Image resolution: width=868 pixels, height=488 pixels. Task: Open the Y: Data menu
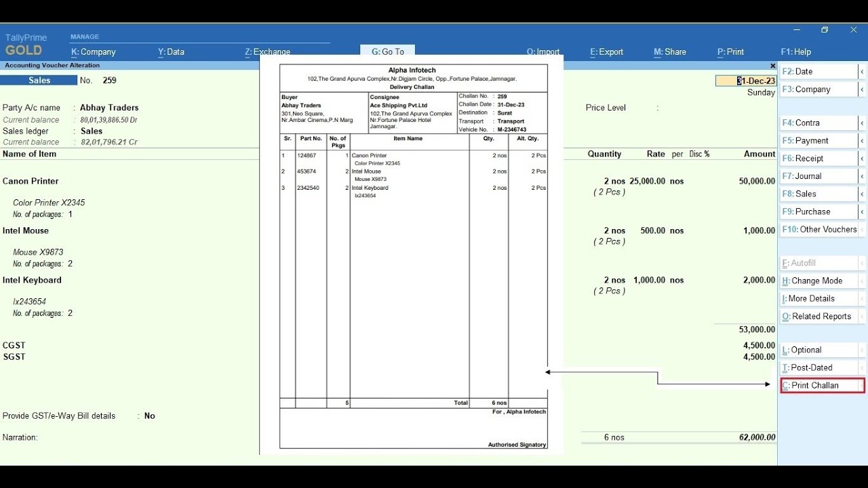pyautogui.click(x=171, y=52)
